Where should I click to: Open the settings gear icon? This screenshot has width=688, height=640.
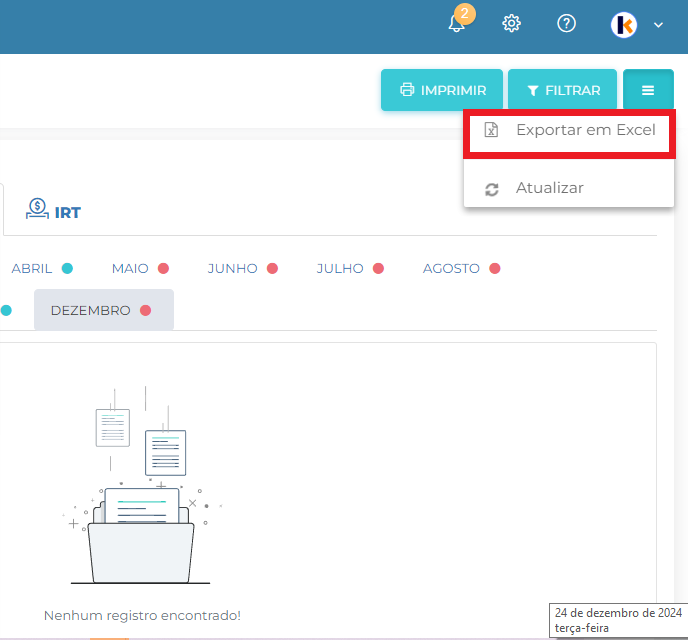point(511,23)
